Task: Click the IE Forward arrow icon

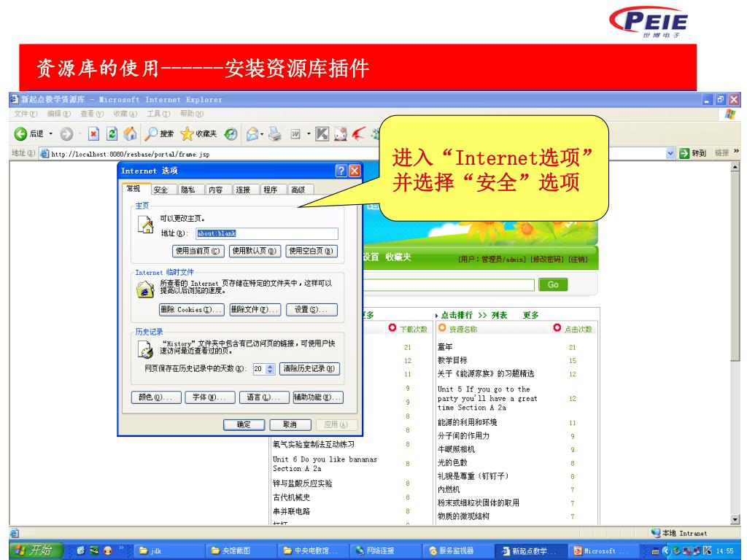Action: click(66, 134)
